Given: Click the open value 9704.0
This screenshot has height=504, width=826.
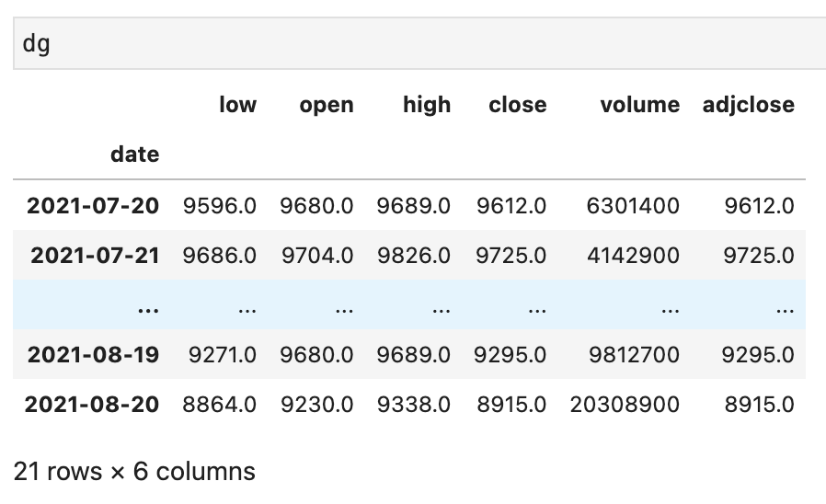Looking at the screenshot, I should (316, 255).
